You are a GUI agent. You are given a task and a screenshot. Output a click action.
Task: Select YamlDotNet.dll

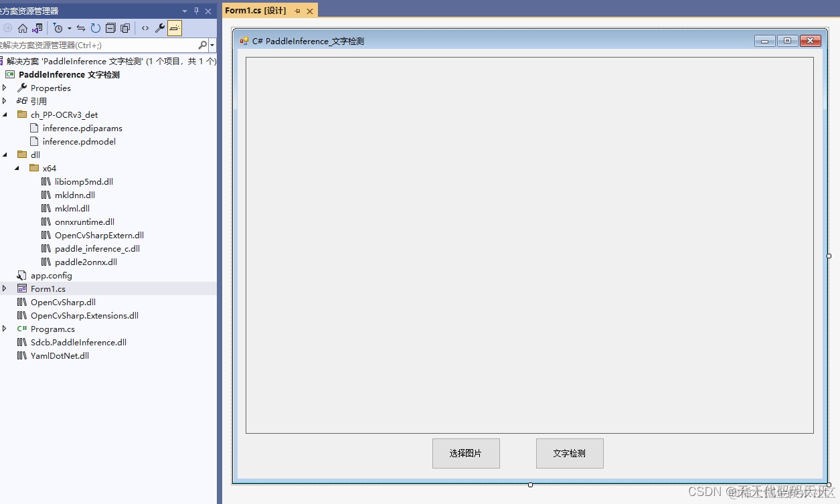click(x=60, y=355)
